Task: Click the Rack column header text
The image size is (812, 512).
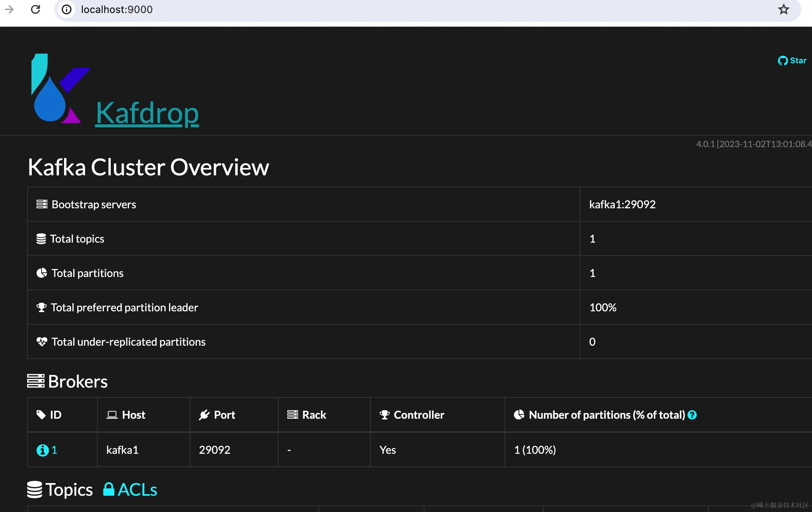Action: click(314, 415)
